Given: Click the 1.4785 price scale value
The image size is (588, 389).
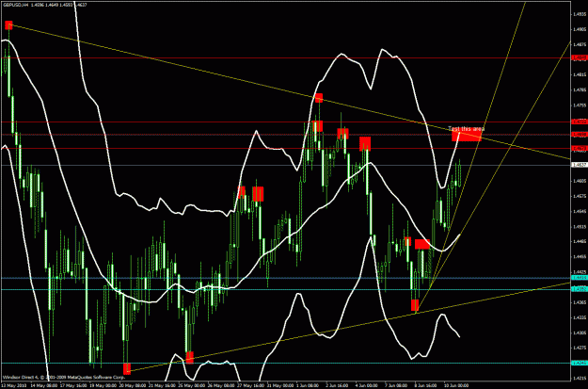Looking at the screenshot, I should point(580,89).
